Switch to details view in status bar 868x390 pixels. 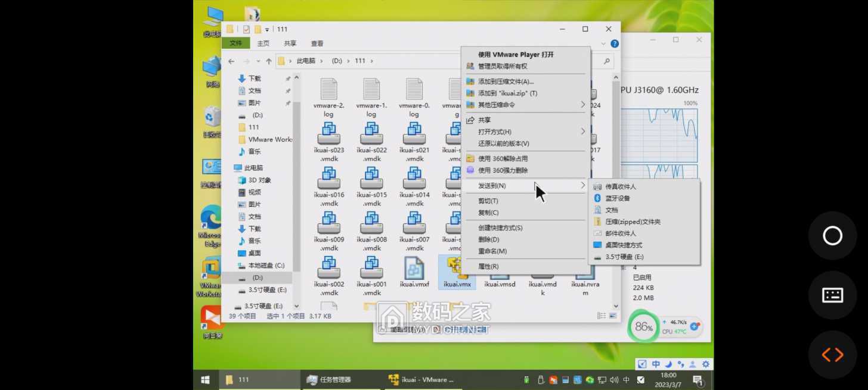pos(602,316)
